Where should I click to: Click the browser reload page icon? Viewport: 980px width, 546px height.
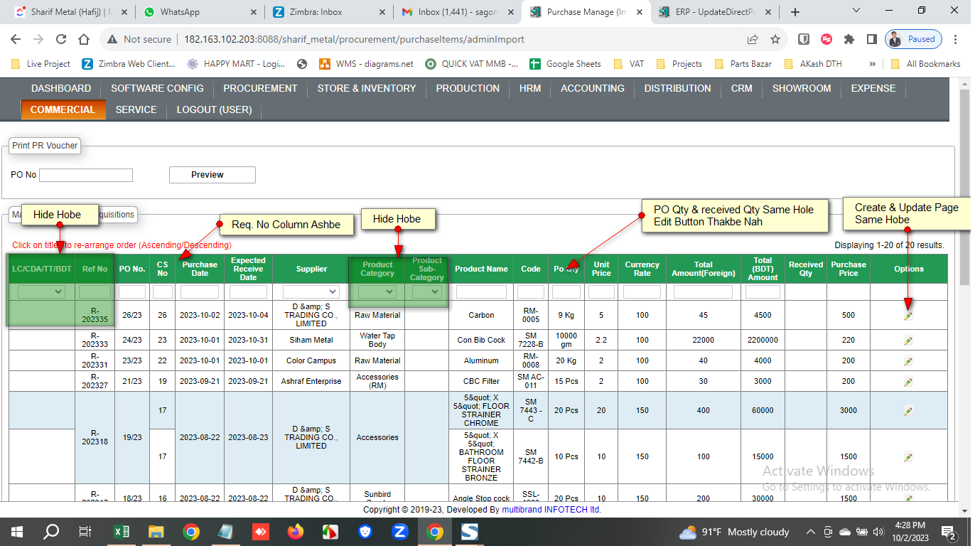coord(61,39)
